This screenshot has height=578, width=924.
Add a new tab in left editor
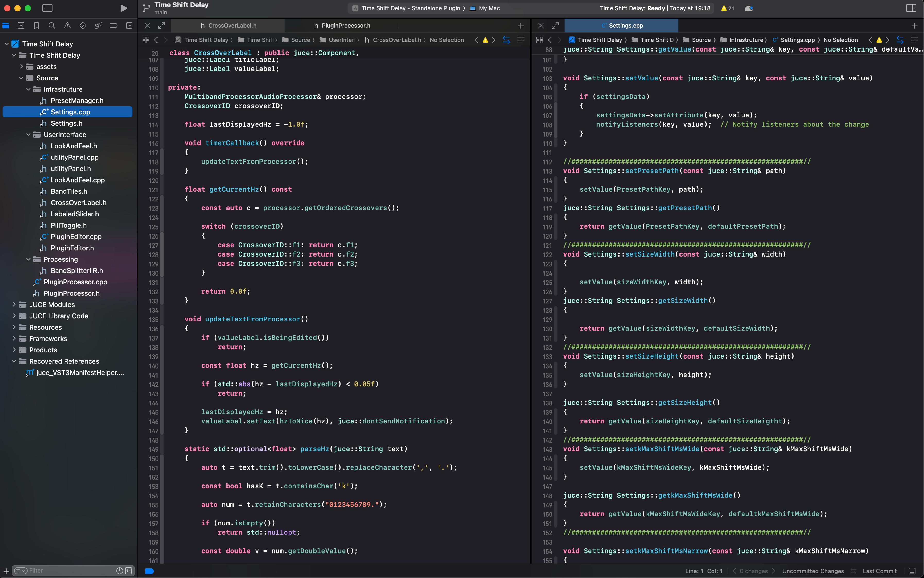pos(521,25)
